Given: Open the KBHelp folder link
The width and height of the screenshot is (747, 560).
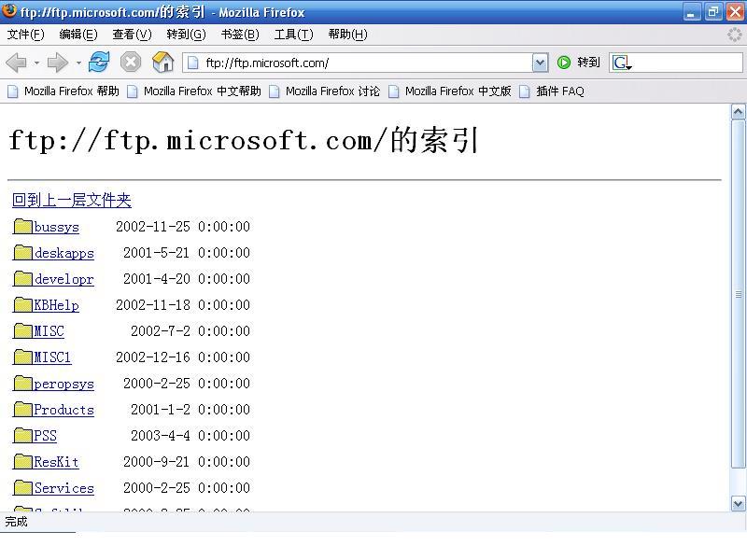Looking at the screenshot, I should pos(56,305).
